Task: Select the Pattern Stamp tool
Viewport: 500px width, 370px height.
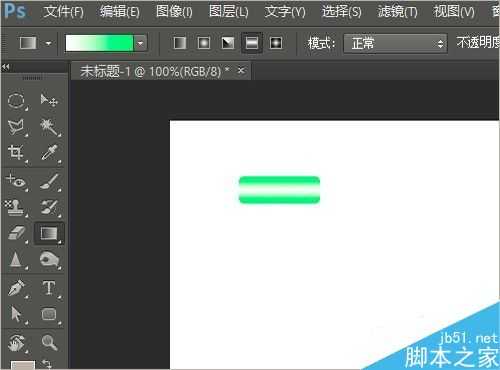Action: pos(15,207)
